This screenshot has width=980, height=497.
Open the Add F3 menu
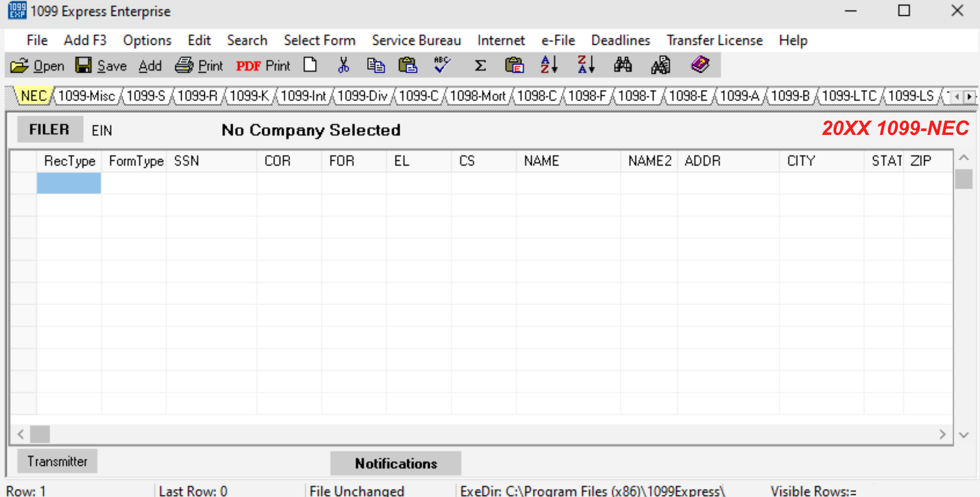(x=85, y=41)
